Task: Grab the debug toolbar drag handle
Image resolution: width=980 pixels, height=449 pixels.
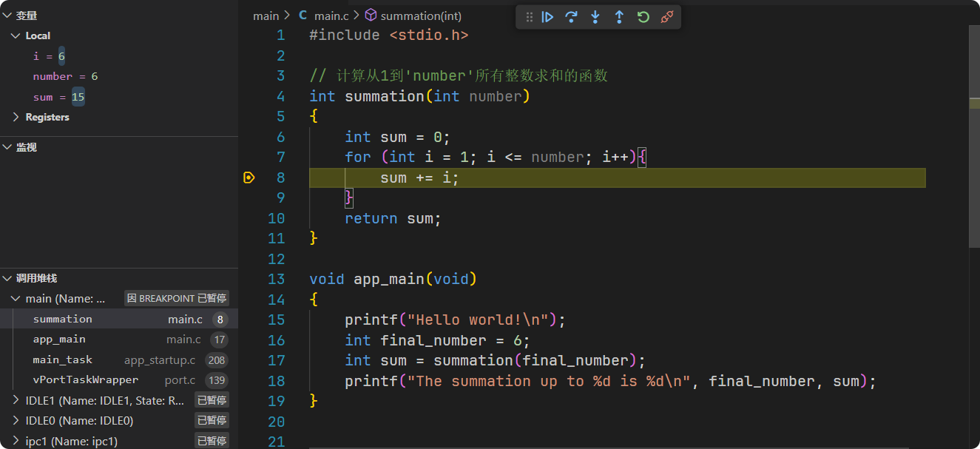Action: 529,17
